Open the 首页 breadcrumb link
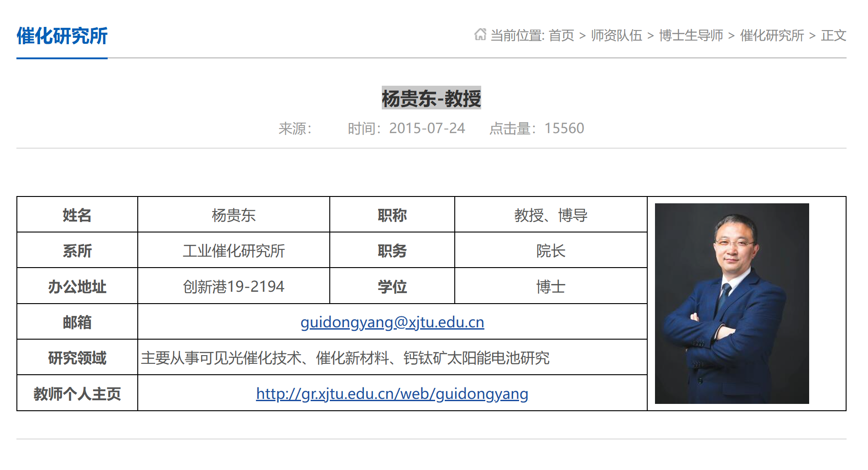The image size is (868, 470). coord(561,36)
